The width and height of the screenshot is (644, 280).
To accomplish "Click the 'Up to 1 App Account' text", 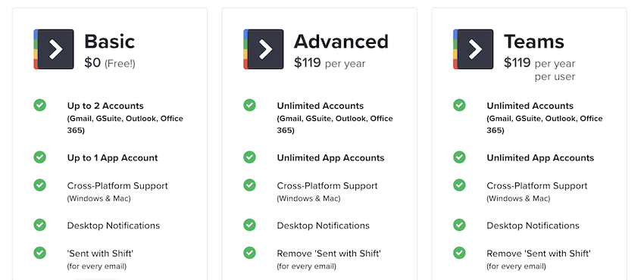I will tap(113, 158).
